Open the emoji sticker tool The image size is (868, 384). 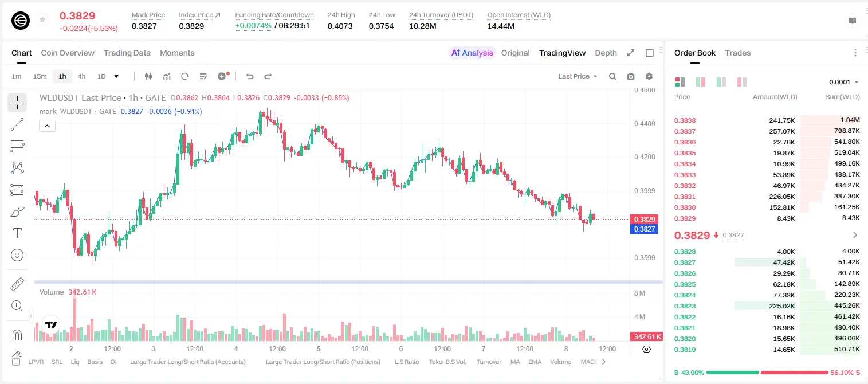17,255
